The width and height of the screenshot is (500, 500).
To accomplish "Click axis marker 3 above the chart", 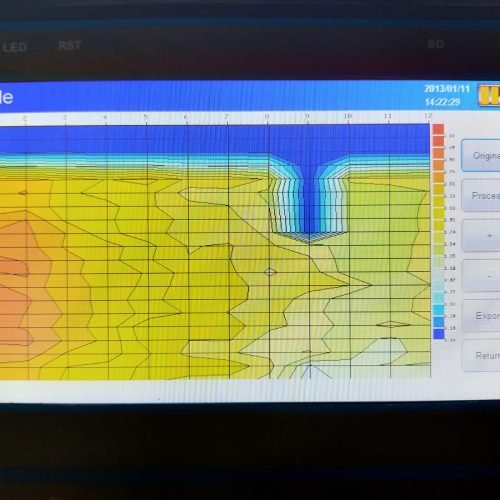I will pos(65,118).
